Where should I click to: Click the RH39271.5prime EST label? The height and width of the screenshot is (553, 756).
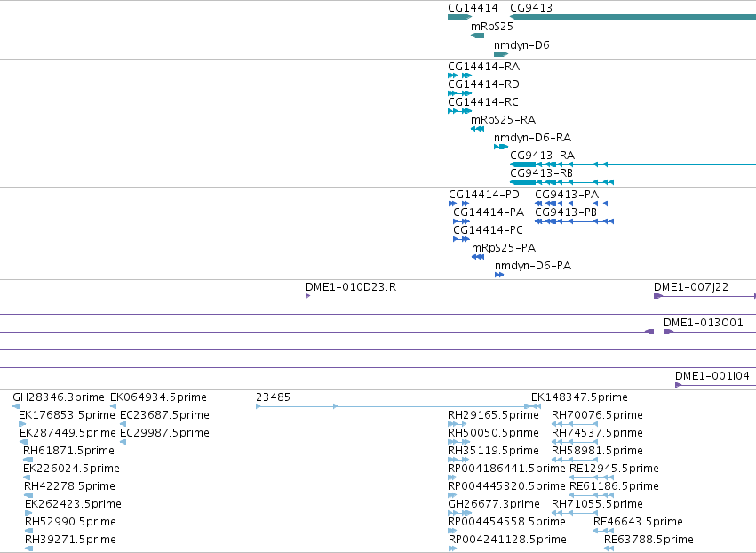coord(71,541)
